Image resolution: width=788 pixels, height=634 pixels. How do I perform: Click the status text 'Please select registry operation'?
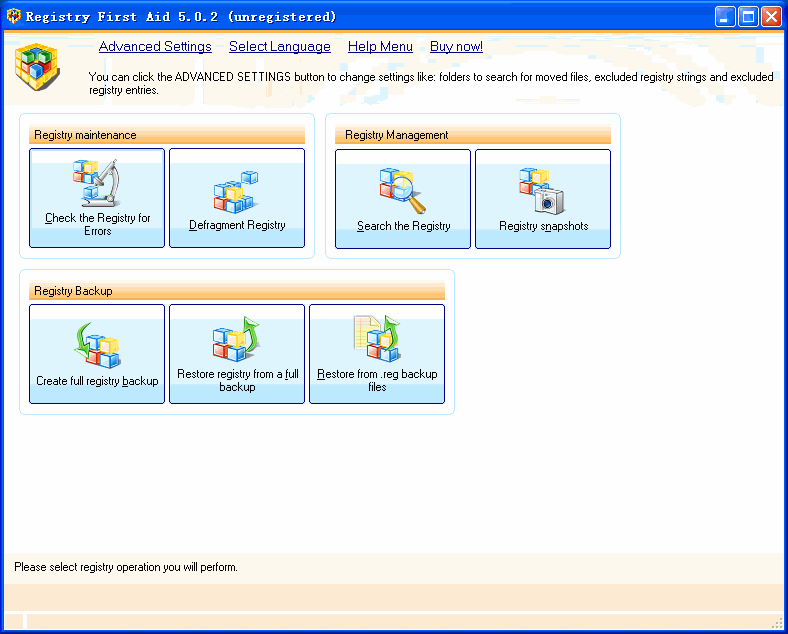(x=126, y=567)
